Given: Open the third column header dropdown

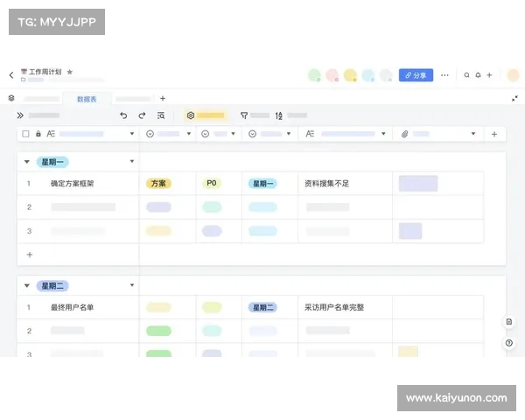Looking at the screenshot, I should click(x=233, y=134).
